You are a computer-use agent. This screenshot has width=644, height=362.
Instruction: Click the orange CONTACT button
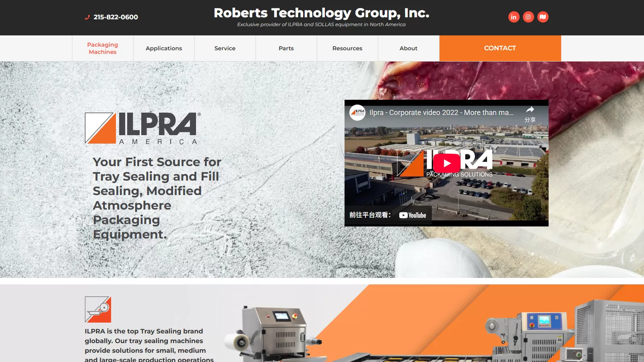pos(500,48)
